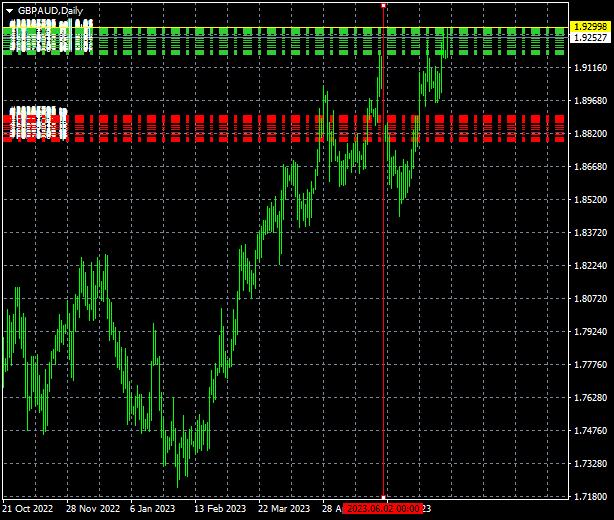Screen dimensions: 614x520
Task: Click the 1.83720 price scale value
Action: (590, 233)
